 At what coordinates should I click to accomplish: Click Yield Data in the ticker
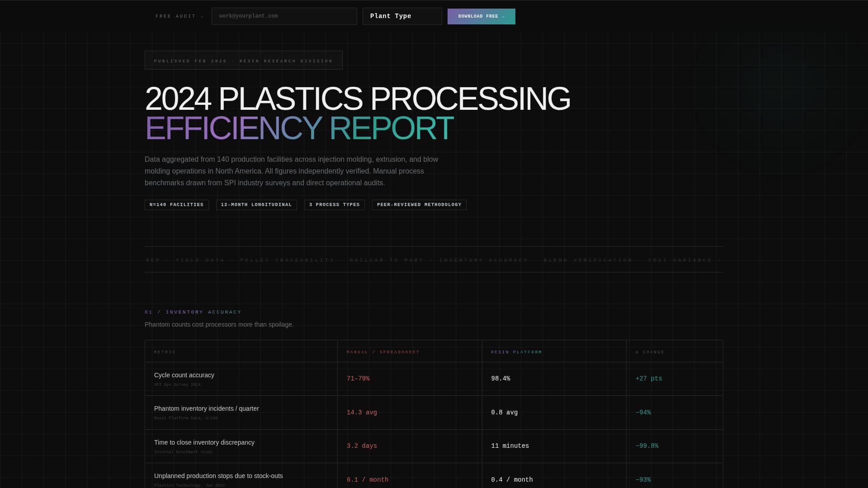click(x=200, y=260)
